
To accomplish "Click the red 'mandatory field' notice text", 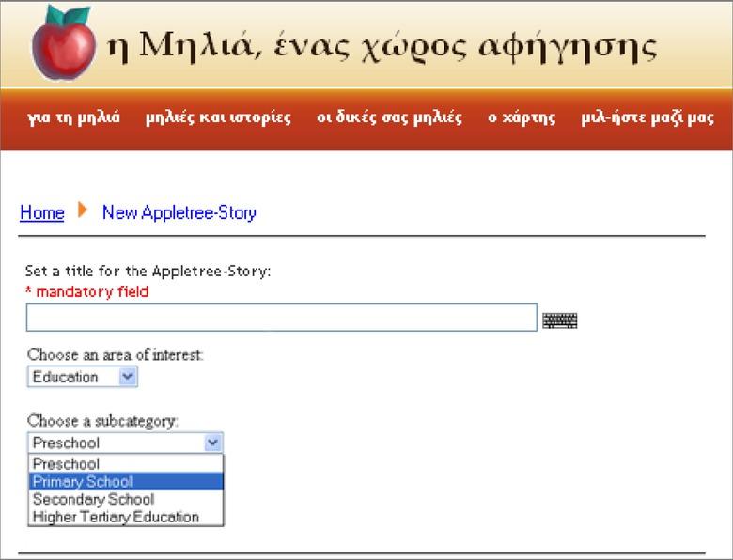I will tap(86, 291).
